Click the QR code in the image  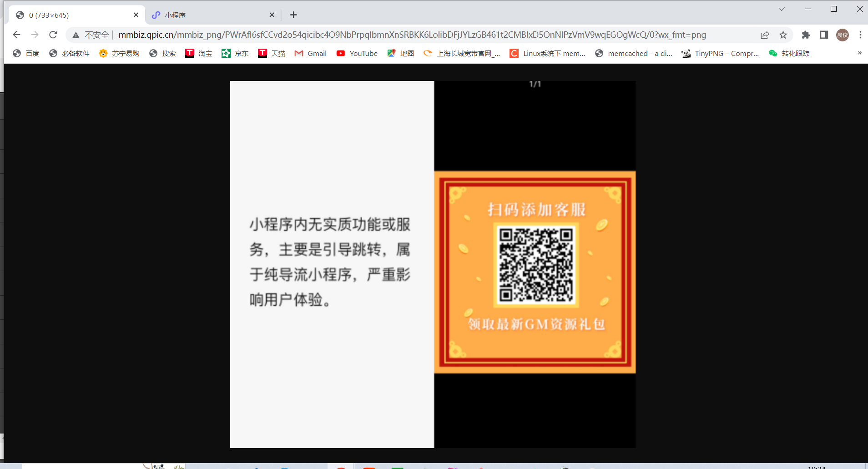[536, 265]
